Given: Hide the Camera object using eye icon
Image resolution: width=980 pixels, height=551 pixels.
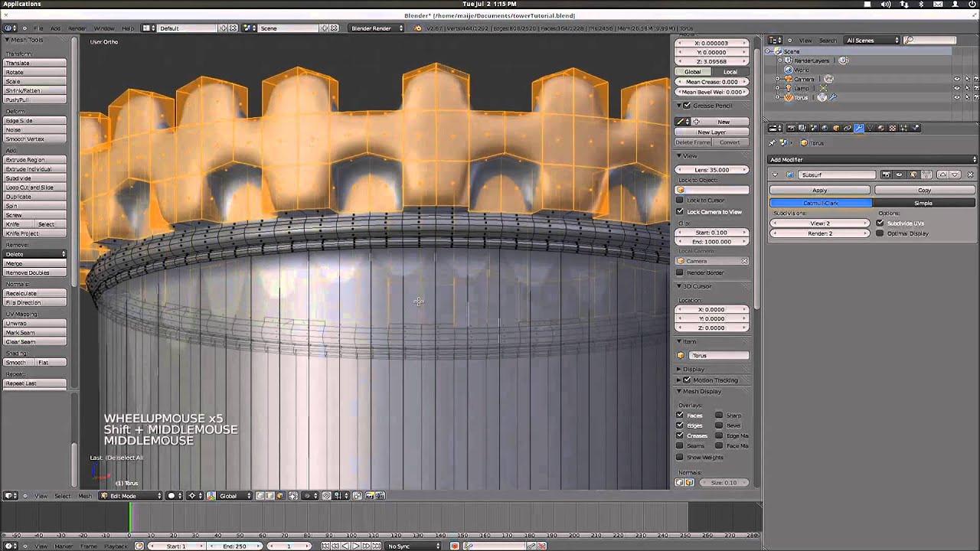Looking at the screenshot, I should (956, 79).
